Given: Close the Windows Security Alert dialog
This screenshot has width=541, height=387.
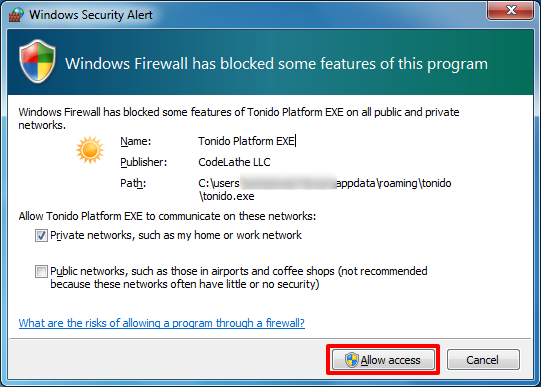Looking at the screenshot, I should [x=511, y=10].
